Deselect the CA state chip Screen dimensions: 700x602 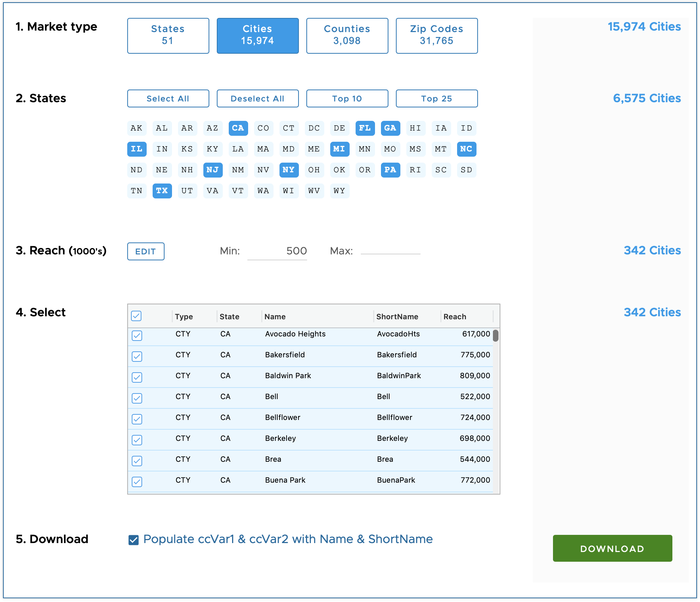click(238, 128)
